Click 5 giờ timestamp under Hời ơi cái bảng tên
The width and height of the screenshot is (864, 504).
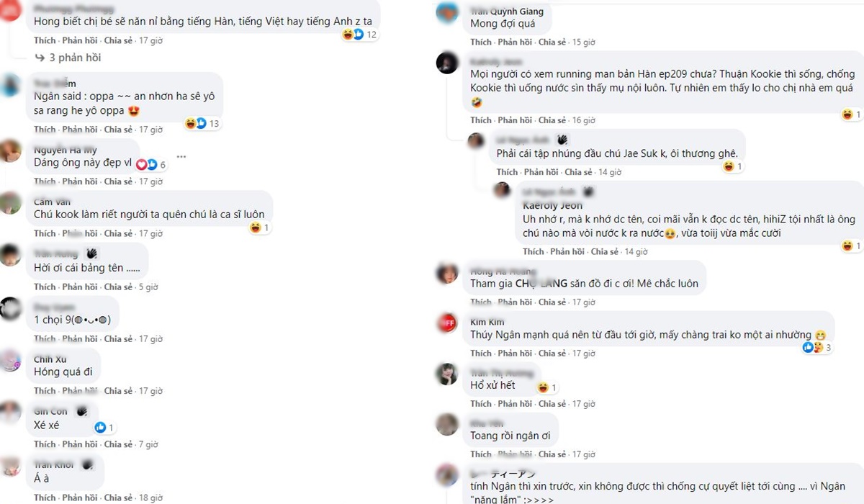(x=148, y=287)
